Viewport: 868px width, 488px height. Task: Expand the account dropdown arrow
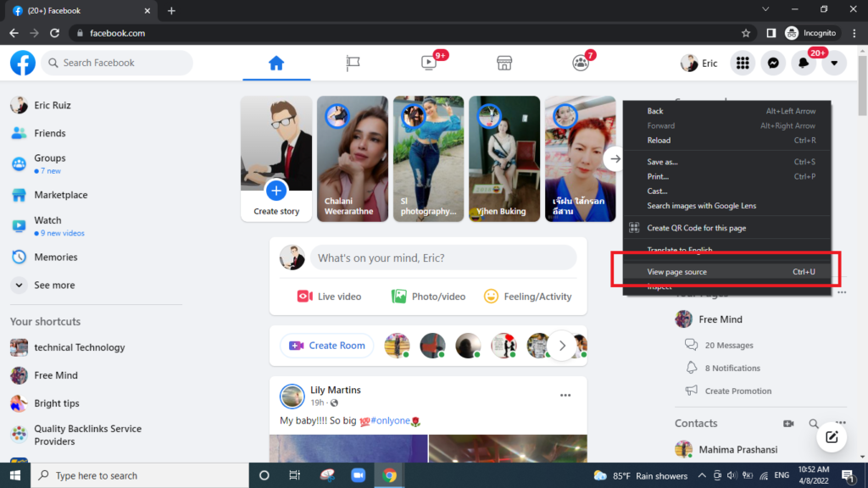tap(834, 63)
